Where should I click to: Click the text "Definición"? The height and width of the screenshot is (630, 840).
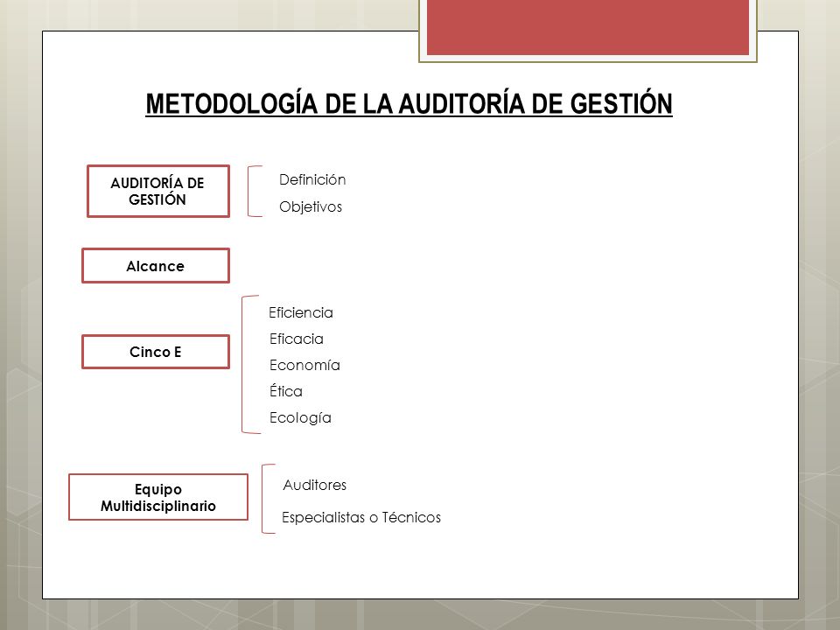click(x=312, y=180)
